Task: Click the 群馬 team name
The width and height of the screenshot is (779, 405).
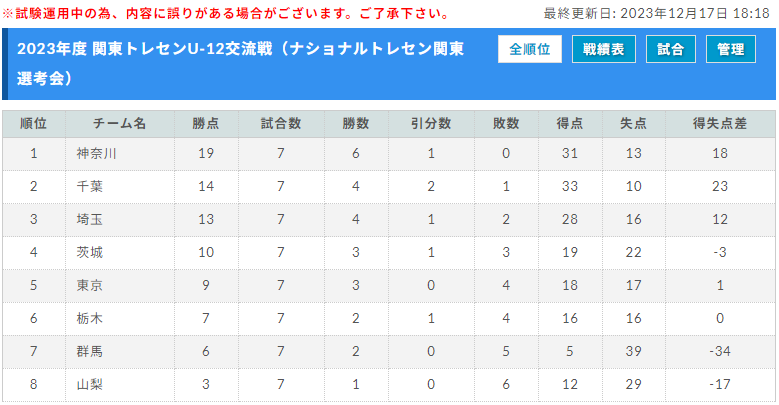Action: click(89, 351)
